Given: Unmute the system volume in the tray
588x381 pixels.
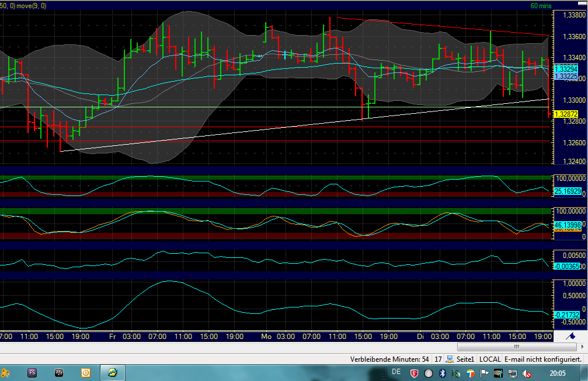Looking at the screenshot, I should [527, 373].
